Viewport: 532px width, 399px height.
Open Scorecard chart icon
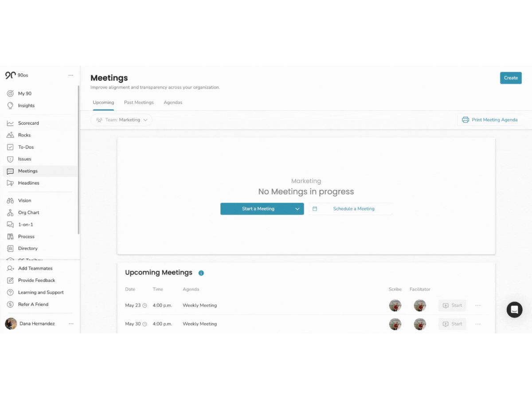(10, 123)
